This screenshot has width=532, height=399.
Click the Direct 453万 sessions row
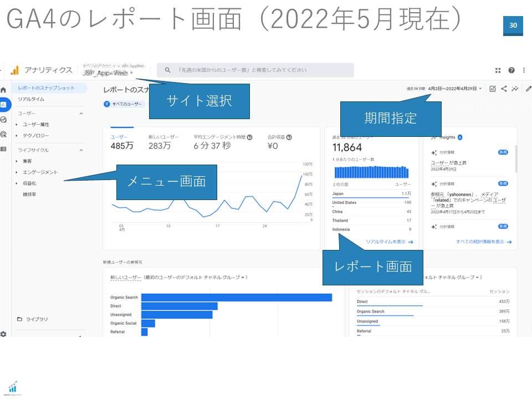coord(433,301)
